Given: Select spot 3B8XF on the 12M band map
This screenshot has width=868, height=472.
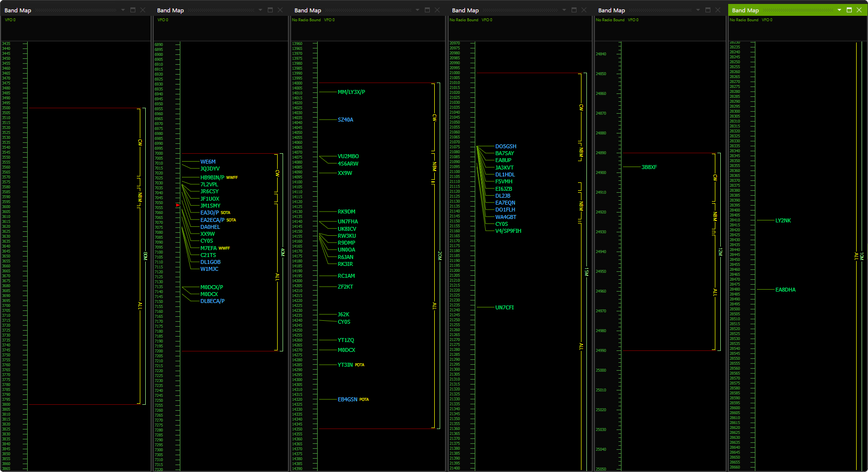Looking at the screenshot, I should pos(649,167).
